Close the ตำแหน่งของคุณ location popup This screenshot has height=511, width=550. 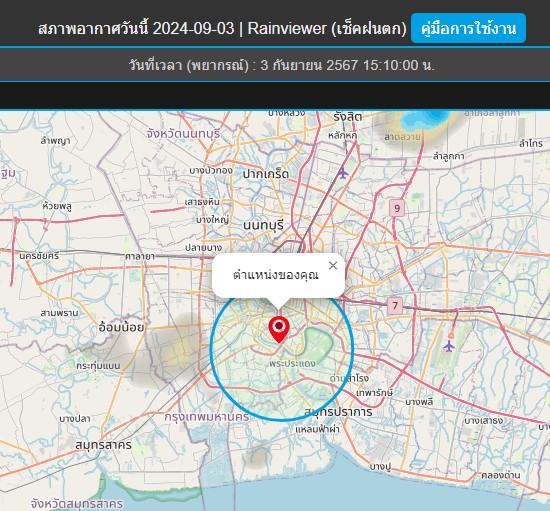(333, 265)
